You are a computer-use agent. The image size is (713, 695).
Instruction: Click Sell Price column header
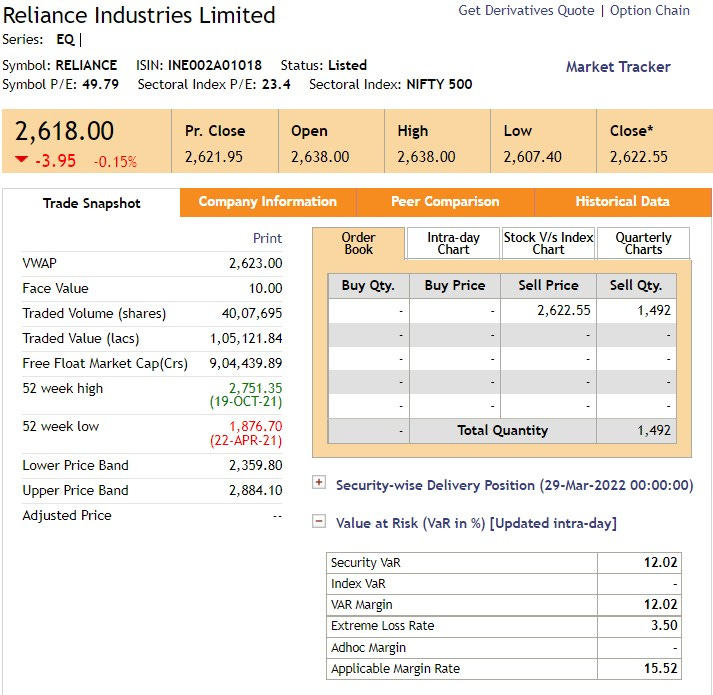pos(548,286)
